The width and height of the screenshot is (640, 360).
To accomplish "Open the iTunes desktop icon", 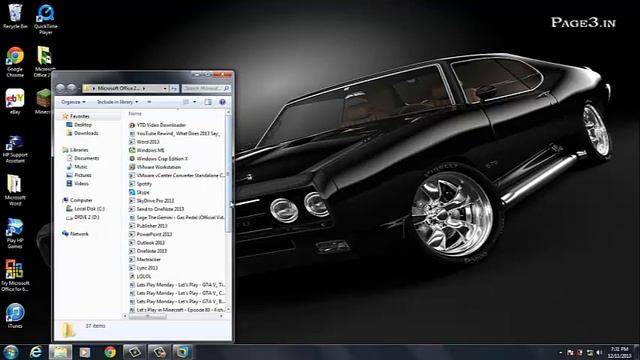I will tap(15, 316).
